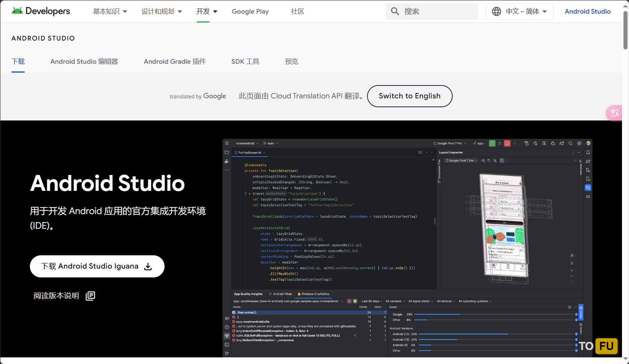The height and width of the screenshot is (364, 629).
Task: Click the IDE toolbar search everywhere icon
Action: coord(570,143)
